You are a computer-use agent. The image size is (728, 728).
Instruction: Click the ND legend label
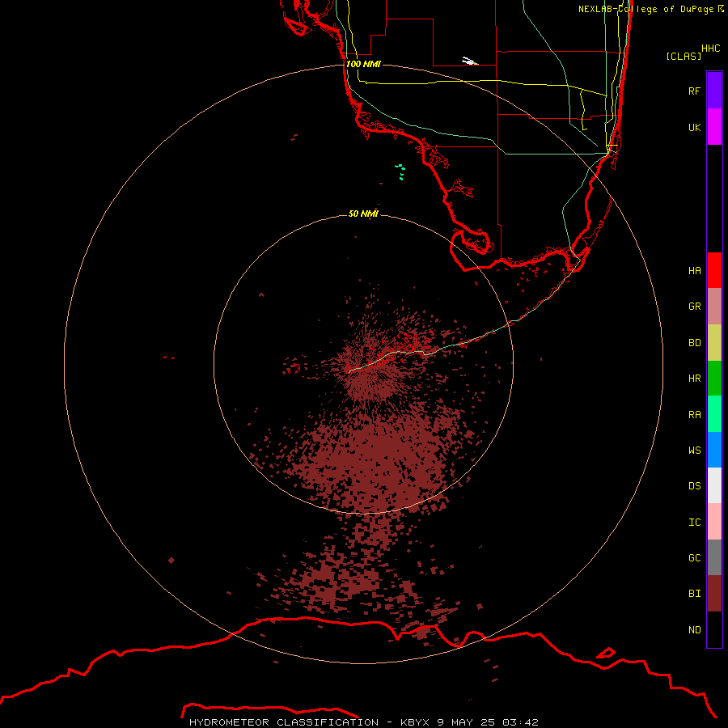click(694, 630)
